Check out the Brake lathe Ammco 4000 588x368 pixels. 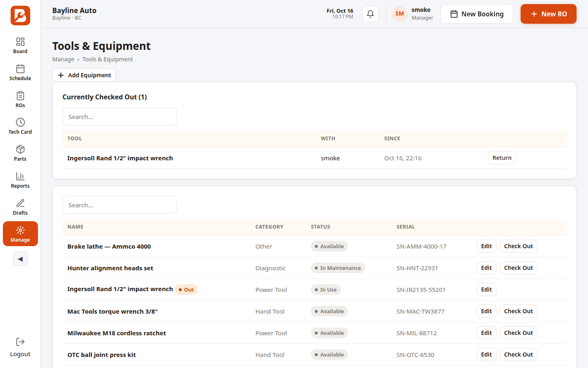click(519, 246)
